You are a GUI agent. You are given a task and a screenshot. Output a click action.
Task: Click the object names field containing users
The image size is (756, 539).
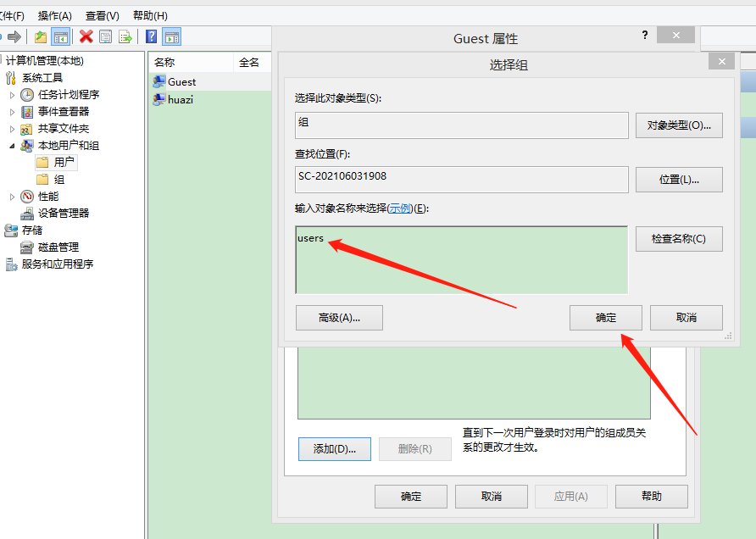(x=462, y=258)
